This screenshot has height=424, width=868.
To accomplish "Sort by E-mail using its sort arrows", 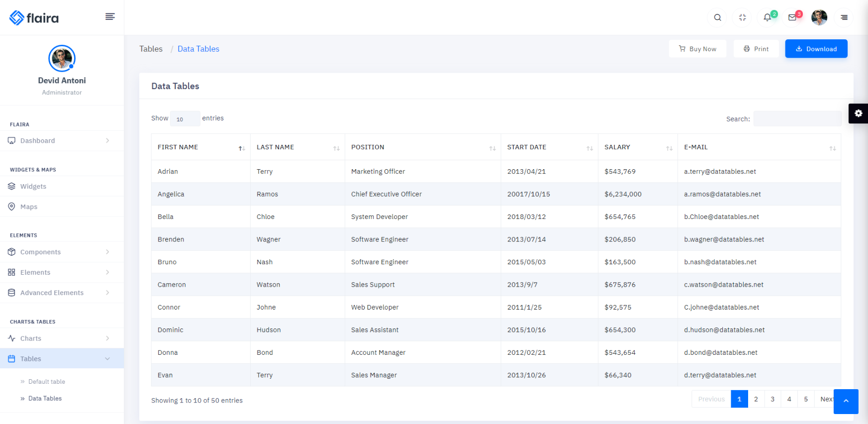I will [x=832, y=148].
